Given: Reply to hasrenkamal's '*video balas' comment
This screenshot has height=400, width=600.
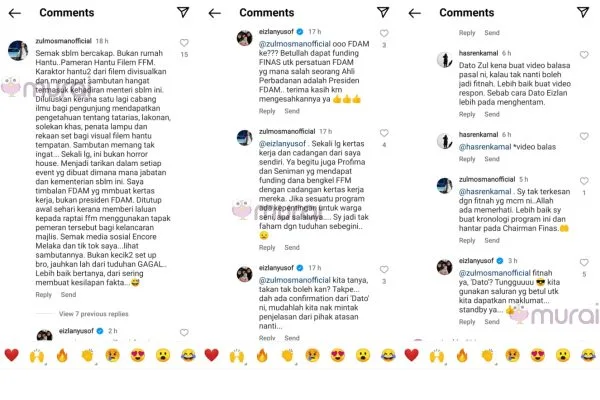Looking at the screenshot, I should tap(468, 159).
